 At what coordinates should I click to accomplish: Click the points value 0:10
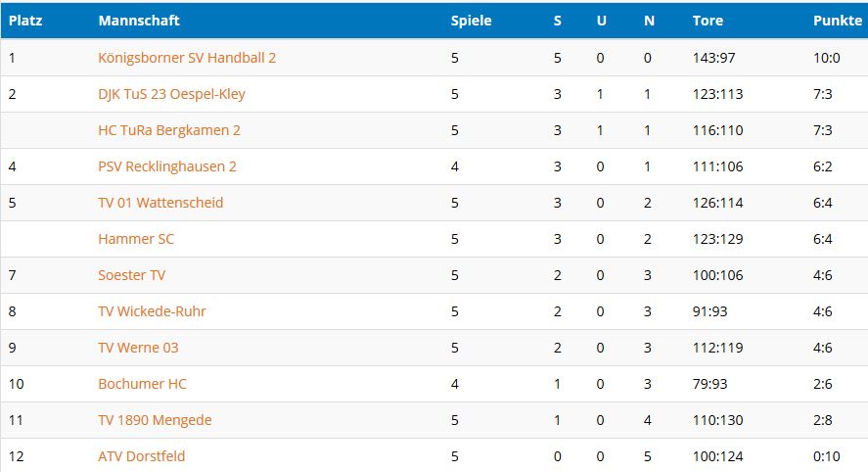coord(827,456)
